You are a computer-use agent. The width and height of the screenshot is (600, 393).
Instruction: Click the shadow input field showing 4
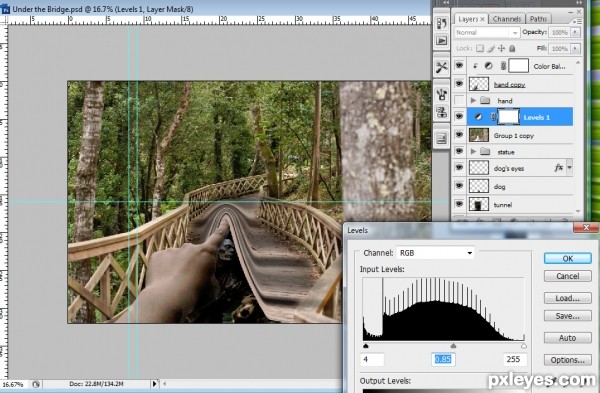point(372,359)
